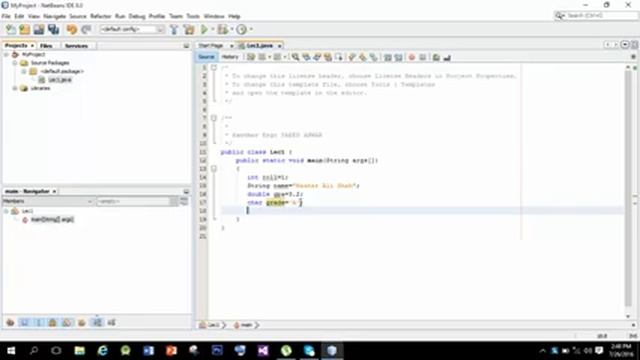Collapse the code fold at line 13
The width and height of the screenshot is (640, 360).
(x=213, y=169)
